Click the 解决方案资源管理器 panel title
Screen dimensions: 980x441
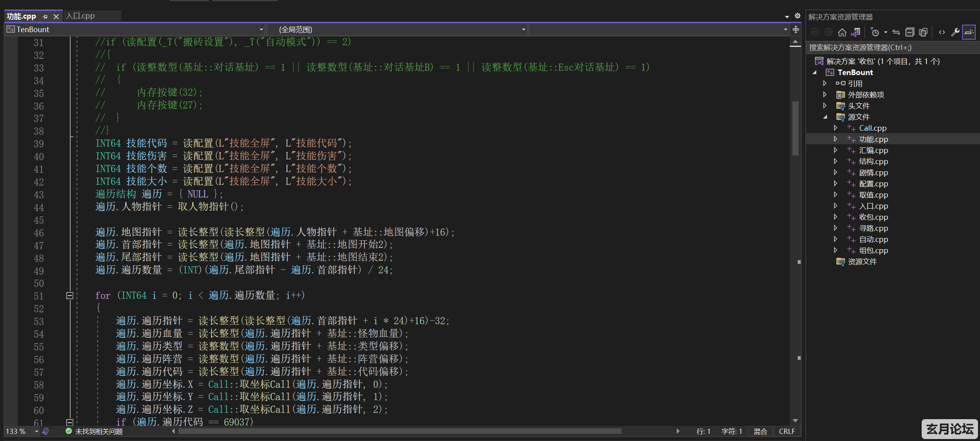click(x=840, y=17)
